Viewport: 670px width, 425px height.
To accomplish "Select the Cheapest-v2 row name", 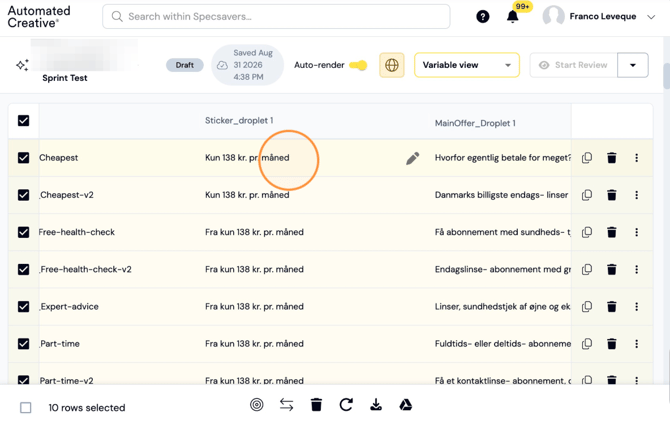I will tap(67, 195).
